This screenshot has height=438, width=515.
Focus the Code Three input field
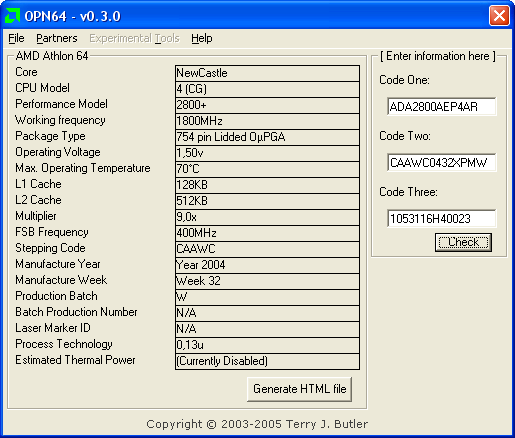tap(442, 219)
